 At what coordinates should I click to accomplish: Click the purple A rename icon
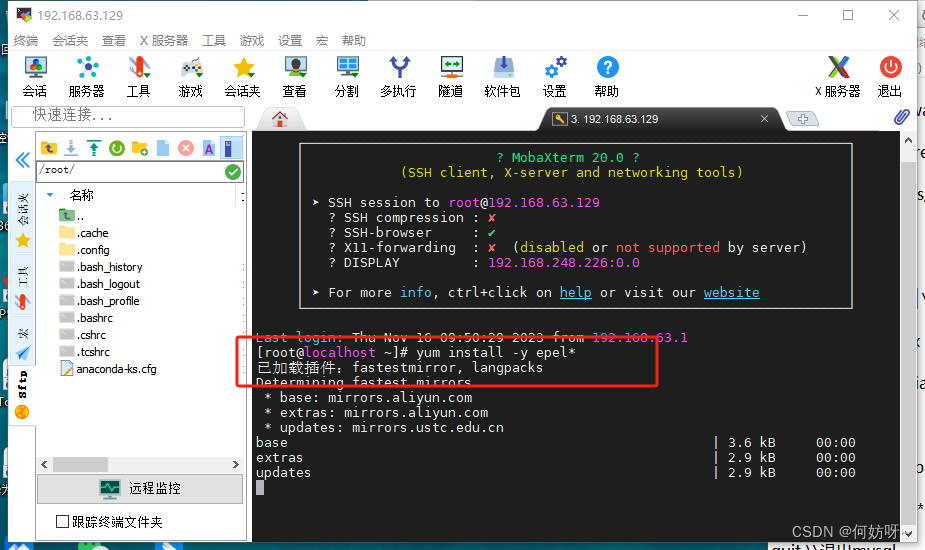click(209, 148)
